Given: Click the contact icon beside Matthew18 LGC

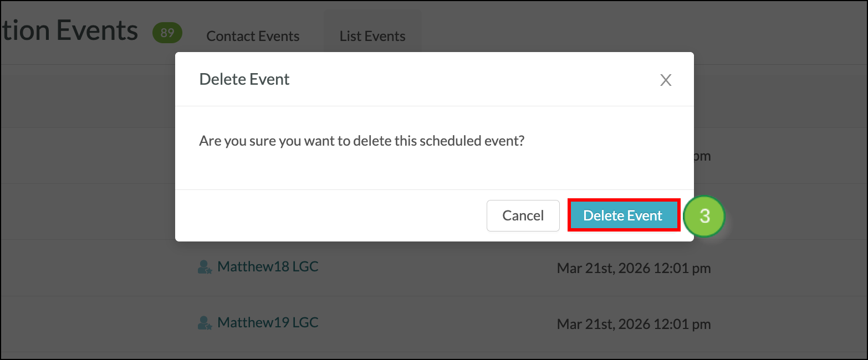Looking at the screenshot, I should pos(205,268).
